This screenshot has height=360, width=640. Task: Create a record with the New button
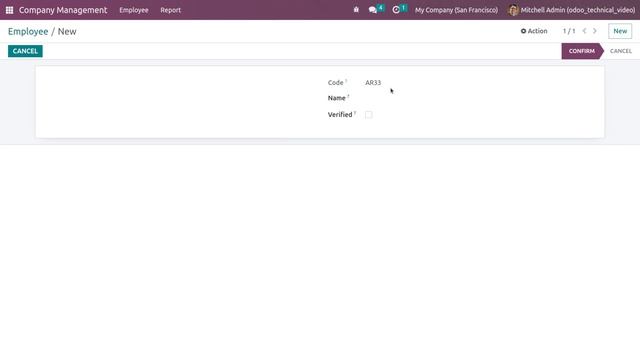[x=620, y=31]
